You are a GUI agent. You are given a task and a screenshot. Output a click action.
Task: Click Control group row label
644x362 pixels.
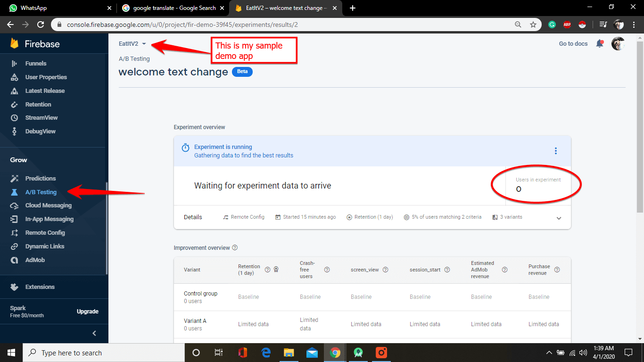200,293
